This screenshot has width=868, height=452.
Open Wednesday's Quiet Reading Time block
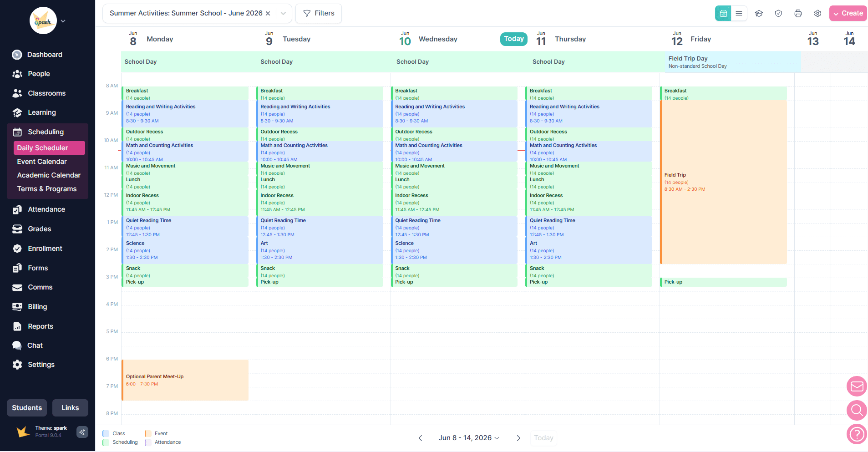pyautogui.click(x=454, y=228)
